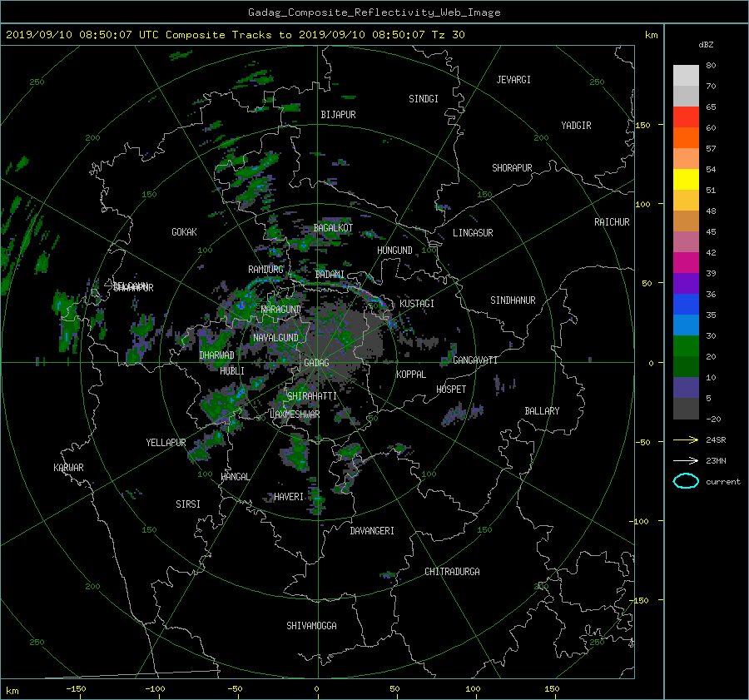Click the 150 tick on bottom axis
Viewport: 749px width, 700px height.
click(x=552, y=689)
